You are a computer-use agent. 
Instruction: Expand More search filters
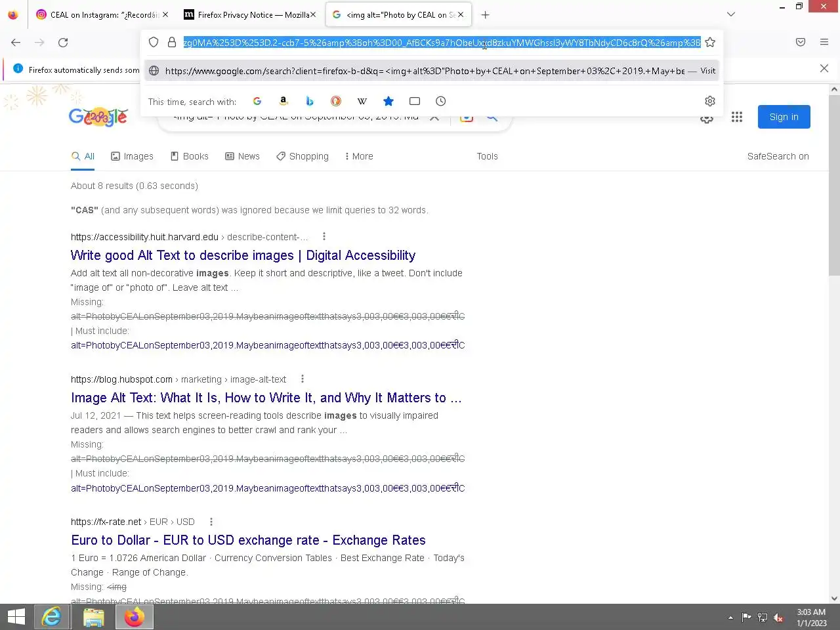click(x=359, y=156)
